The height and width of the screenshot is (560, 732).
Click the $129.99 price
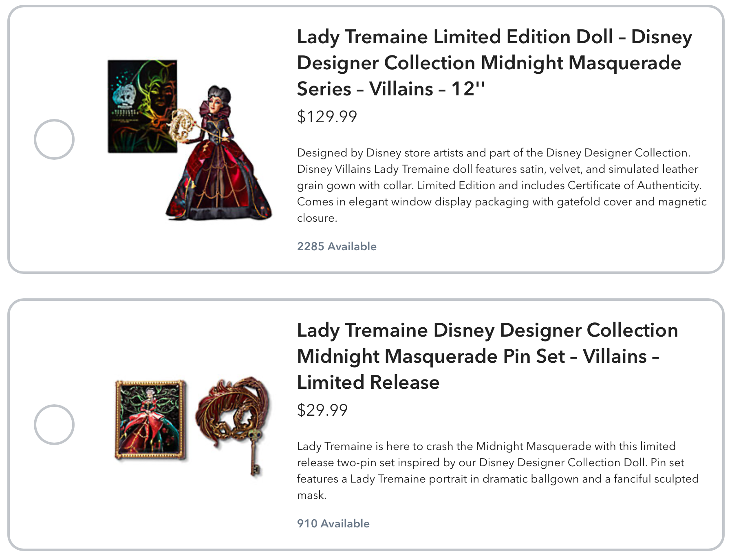[x=327, y=117]
